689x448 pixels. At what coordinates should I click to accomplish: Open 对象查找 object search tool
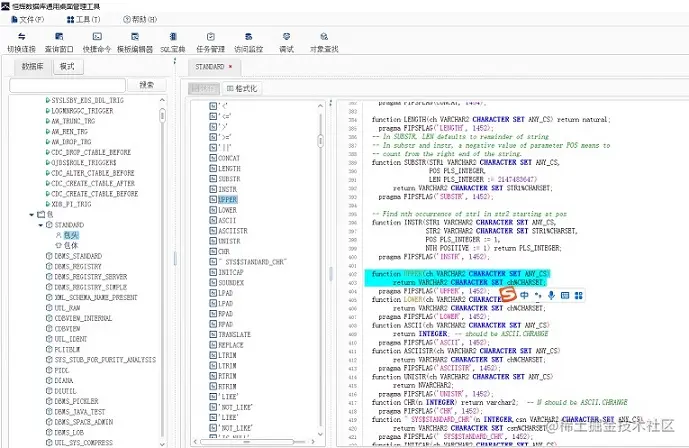click(x=324, y=42)
